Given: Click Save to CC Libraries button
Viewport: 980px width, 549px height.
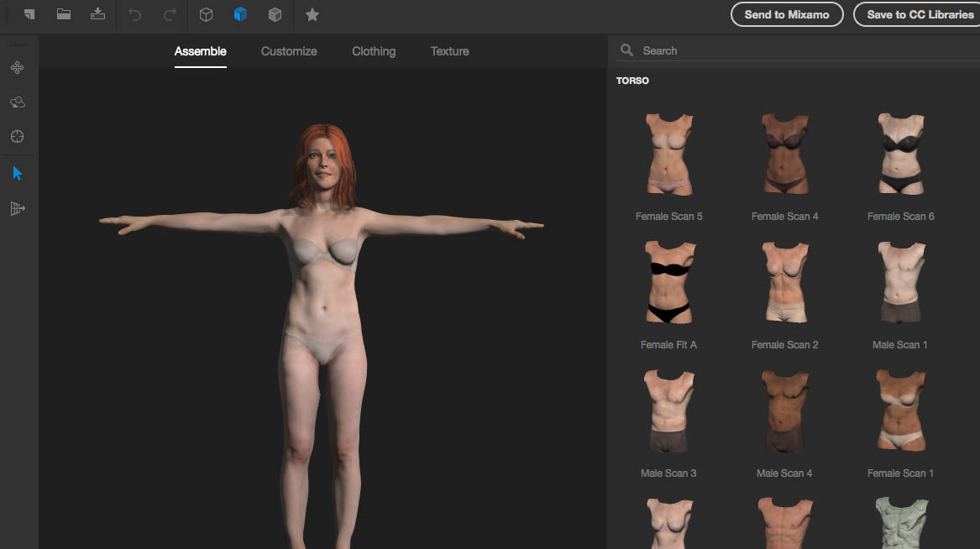Looking at the screenshot, I should (x=917, y=14).
